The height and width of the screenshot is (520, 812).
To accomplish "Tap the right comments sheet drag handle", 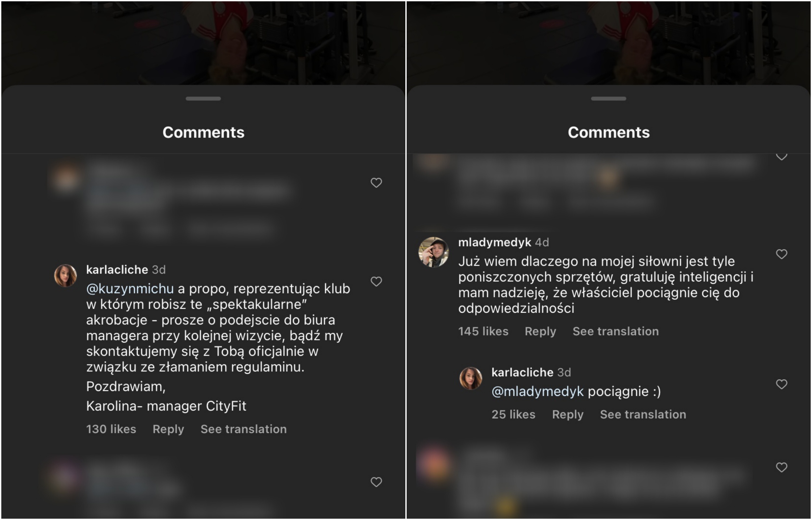I will 609,98.
